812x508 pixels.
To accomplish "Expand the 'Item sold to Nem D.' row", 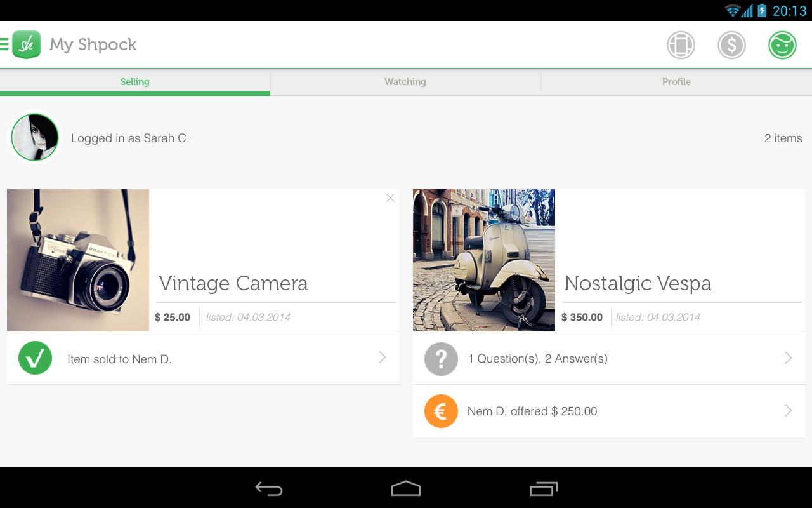I will coord(203,358).
